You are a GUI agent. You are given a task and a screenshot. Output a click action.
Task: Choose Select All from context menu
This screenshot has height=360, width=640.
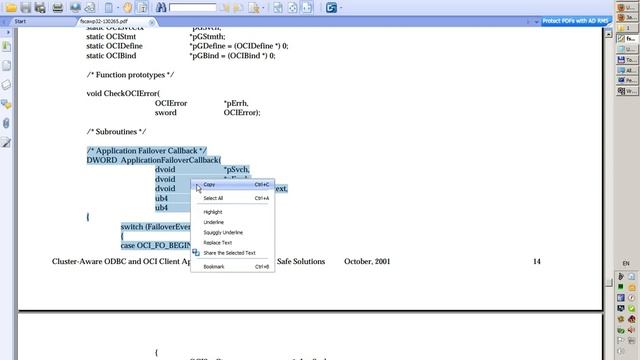232,198
